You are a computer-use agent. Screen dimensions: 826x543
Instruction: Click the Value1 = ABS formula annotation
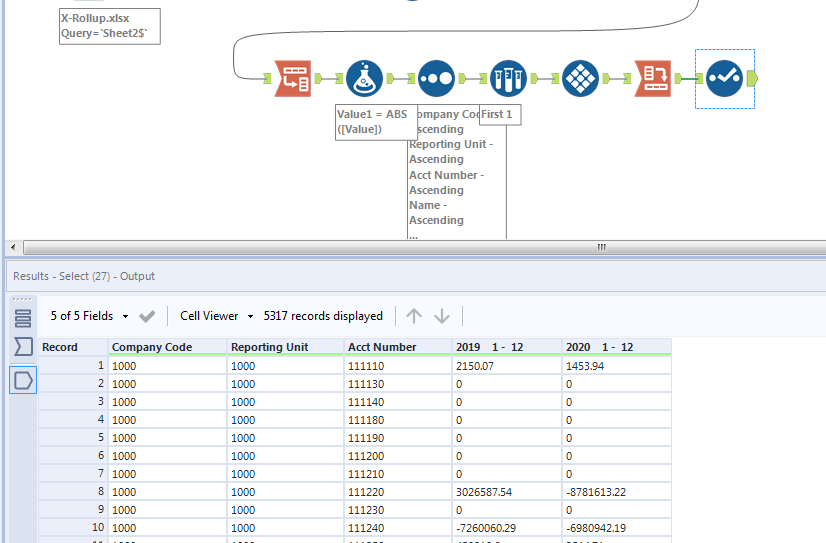[376, 122]
